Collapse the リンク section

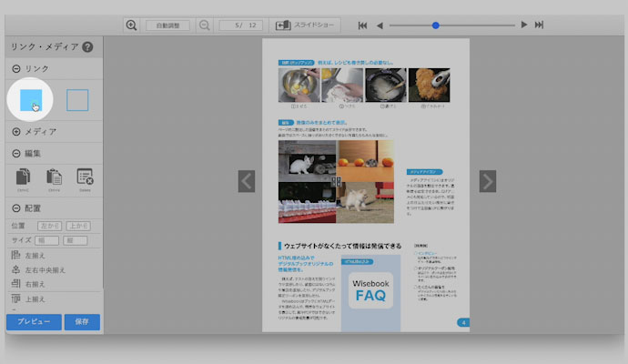pyautogui.click(x=16, y=69)
